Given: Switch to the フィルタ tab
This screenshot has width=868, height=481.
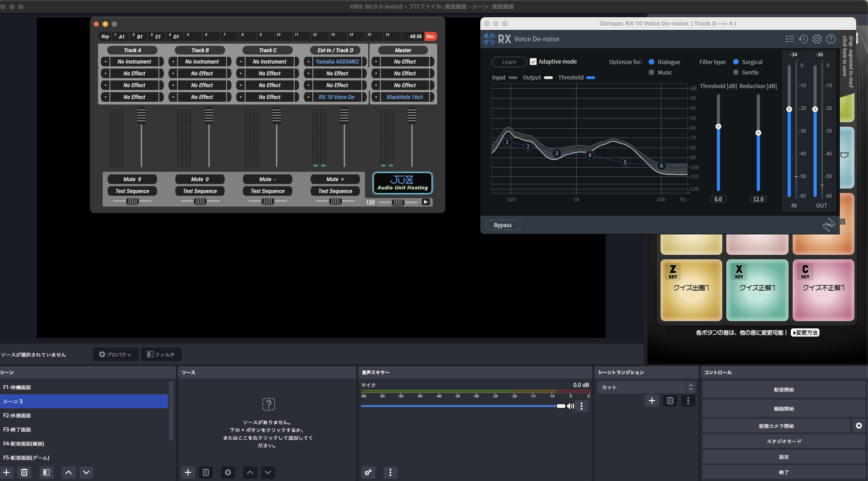Looking at the screenshot, I should click(161, 354).
